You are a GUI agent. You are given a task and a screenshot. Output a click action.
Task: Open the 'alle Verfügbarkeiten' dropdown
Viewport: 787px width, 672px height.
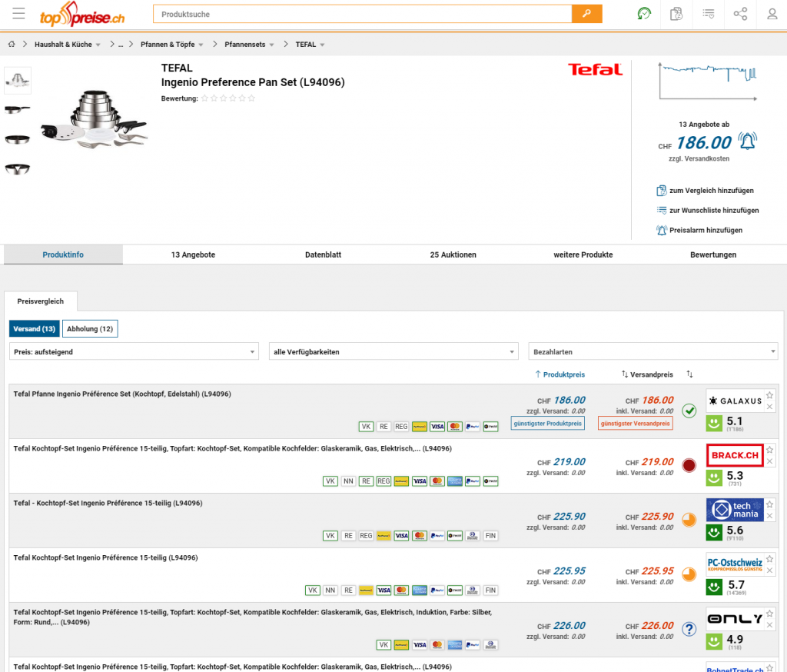coord(393,351)
